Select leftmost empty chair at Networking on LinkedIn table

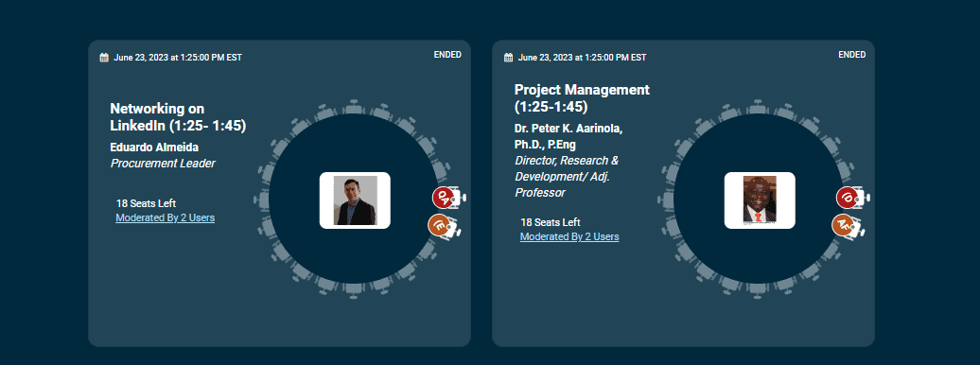coord(261,199)
